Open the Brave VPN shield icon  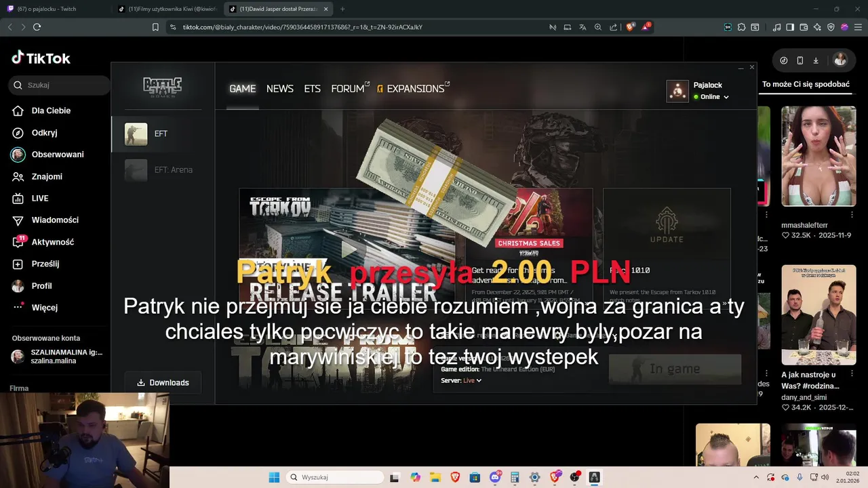[831, 27]
